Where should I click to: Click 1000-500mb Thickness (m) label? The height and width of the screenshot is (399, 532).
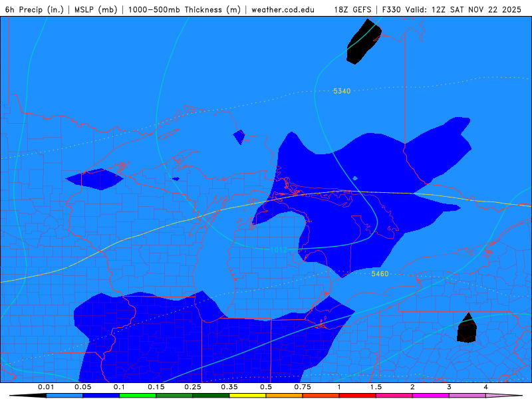(184, 9)
